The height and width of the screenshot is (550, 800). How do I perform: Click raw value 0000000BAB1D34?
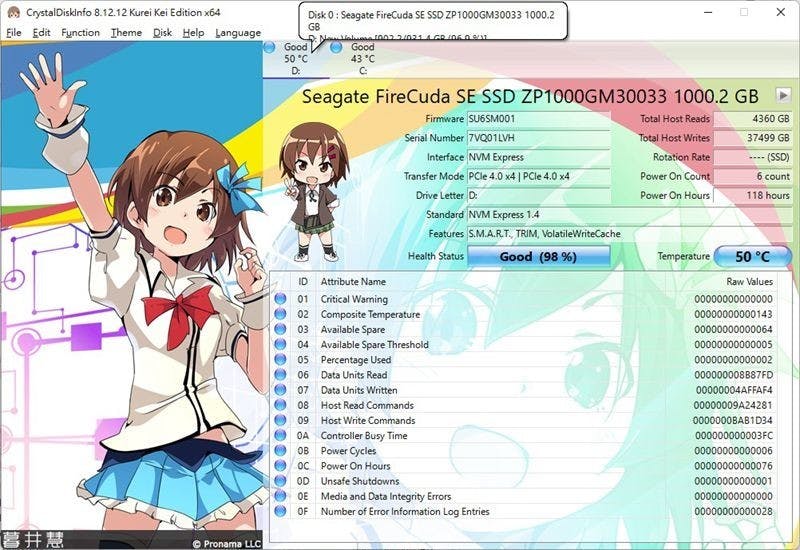[x=733, y=420]
